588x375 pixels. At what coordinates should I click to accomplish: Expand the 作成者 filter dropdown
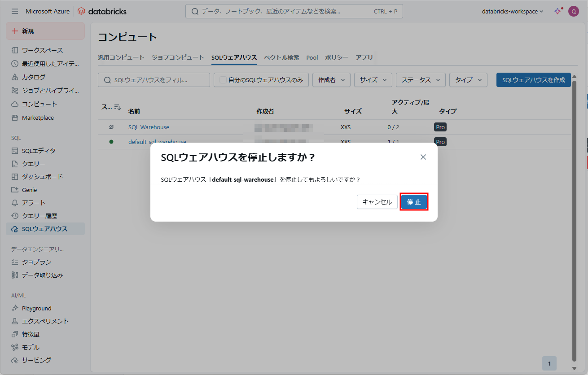pos(331,80)
